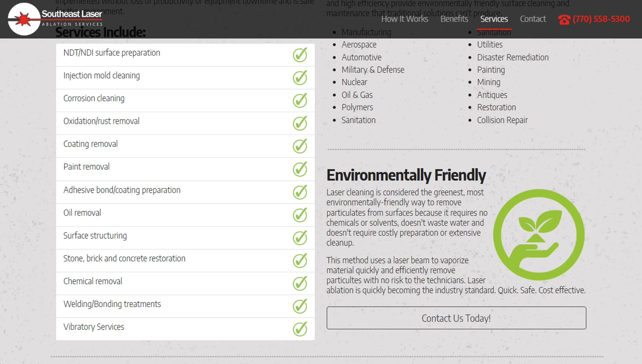This screenshot has height=364, width=642.
Task: Click the red telephone icon
Action: point(564,19)
